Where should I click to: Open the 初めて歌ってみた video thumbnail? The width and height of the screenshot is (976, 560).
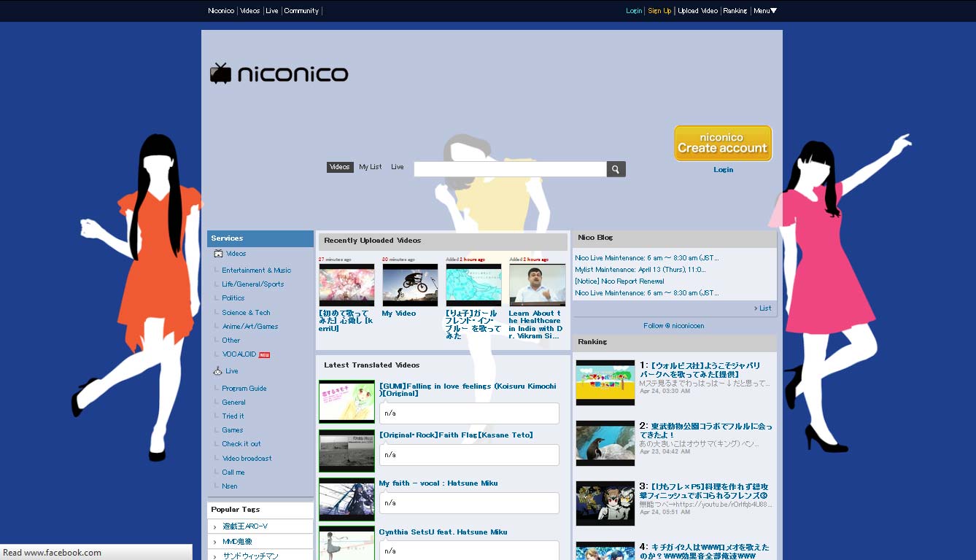click(x=346, y=285)
